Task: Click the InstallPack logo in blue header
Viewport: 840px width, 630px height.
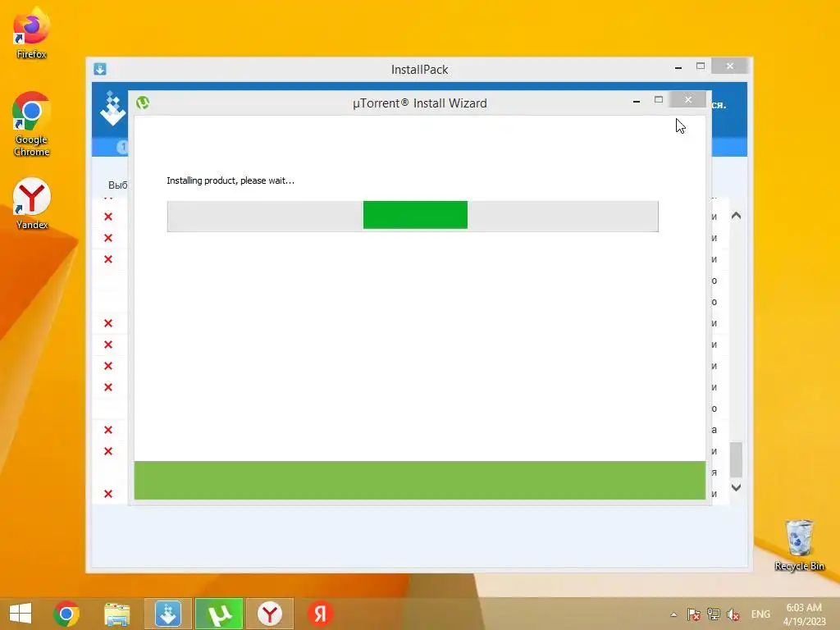Action: coord(112,108)
